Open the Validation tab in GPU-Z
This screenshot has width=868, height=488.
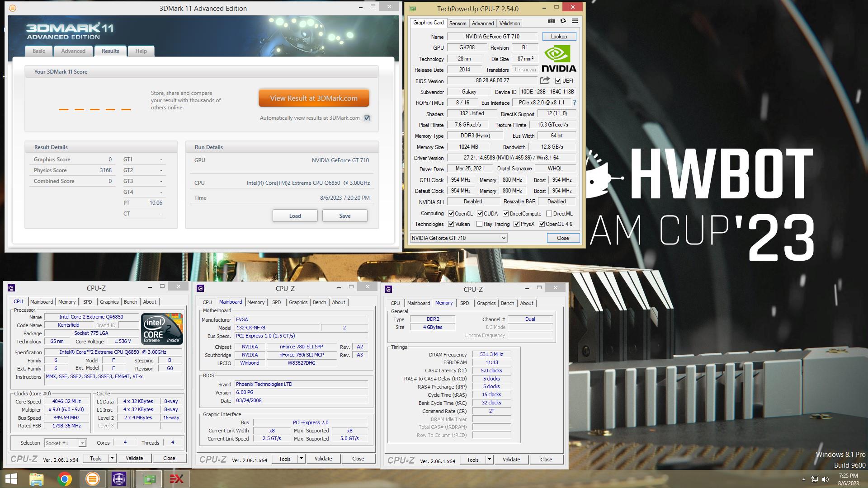[509, 23]
